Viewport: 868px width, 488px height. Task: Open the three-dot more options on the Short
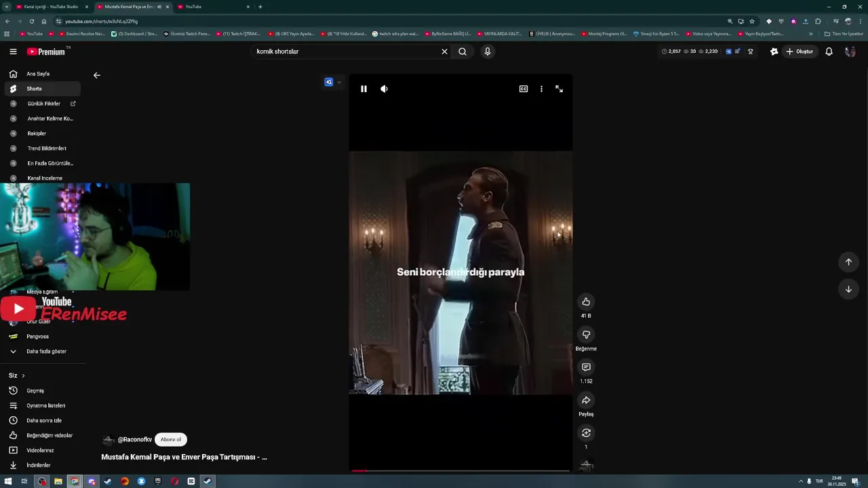click(541, 89)
